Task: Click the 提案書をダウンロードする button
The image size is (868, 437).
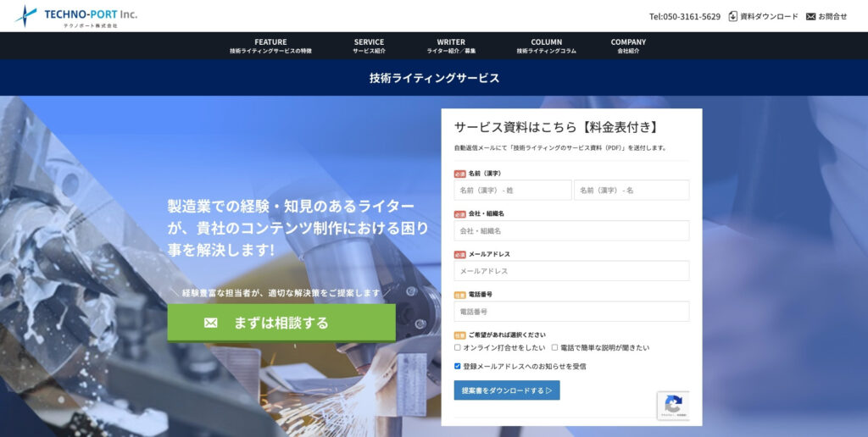Action: coord(507,390)
